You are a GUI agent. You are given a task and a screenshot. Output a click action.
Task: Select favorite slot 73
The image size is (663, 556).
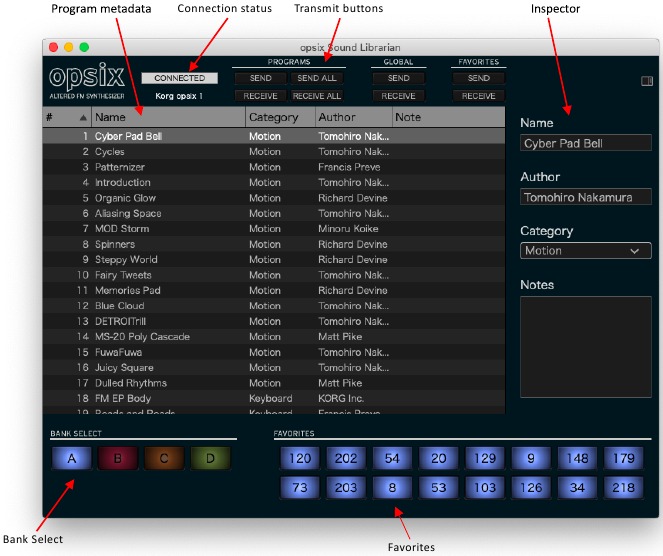point(300,488)
